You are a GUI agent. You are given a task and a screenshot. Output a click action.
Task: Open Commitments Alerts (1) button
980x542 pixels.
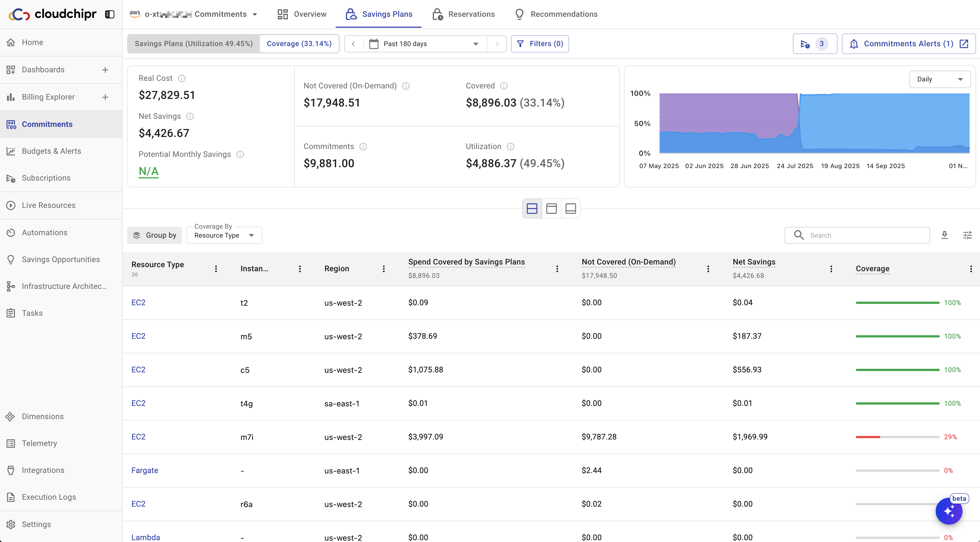click(x=908, y=44)
